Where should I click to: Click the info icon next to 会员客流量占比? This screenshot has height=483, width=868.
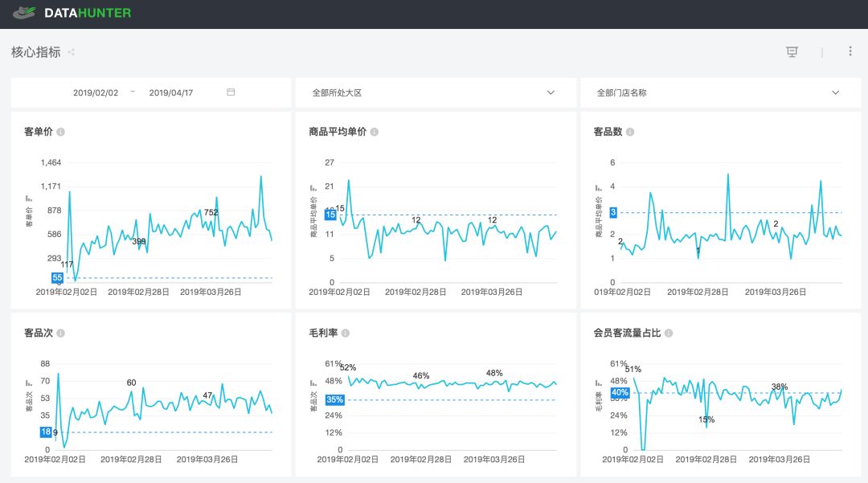point(669,333)
